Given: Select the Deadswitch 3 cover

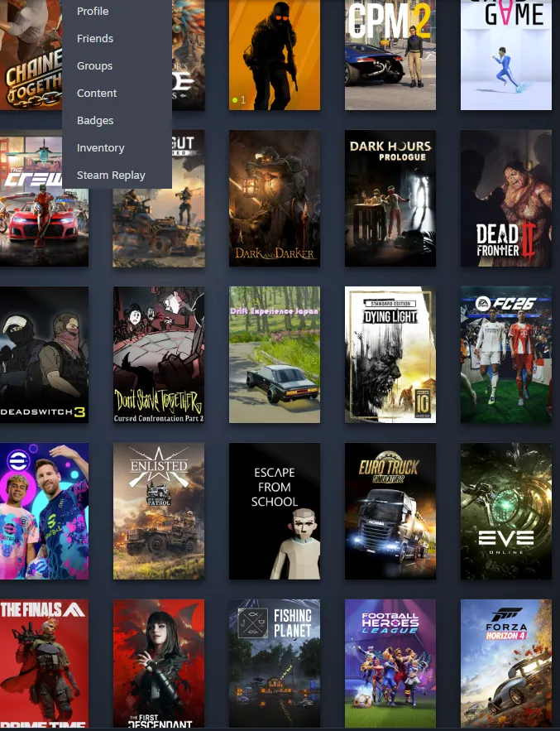Looking at the screenshot, I should pos(45,355).
